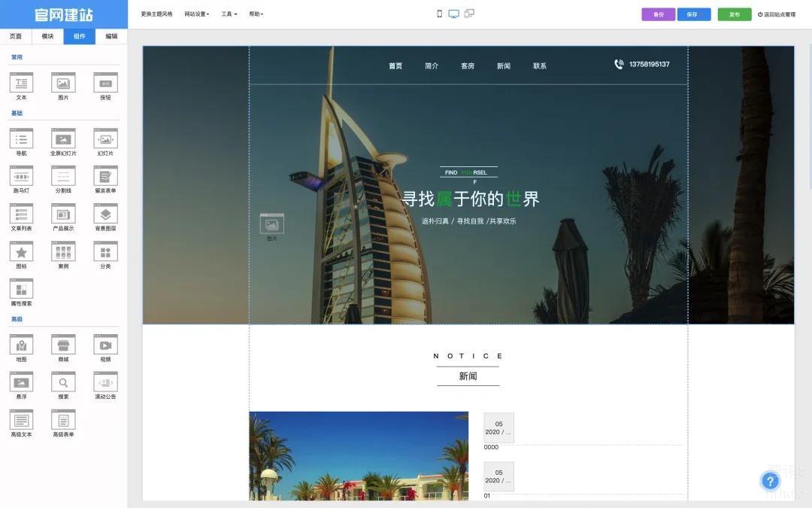Image resolution: width=812 pixels, height=508 pixels.
Task: Choose the 滚动公告 scrolling notice component
Action: 105,382
